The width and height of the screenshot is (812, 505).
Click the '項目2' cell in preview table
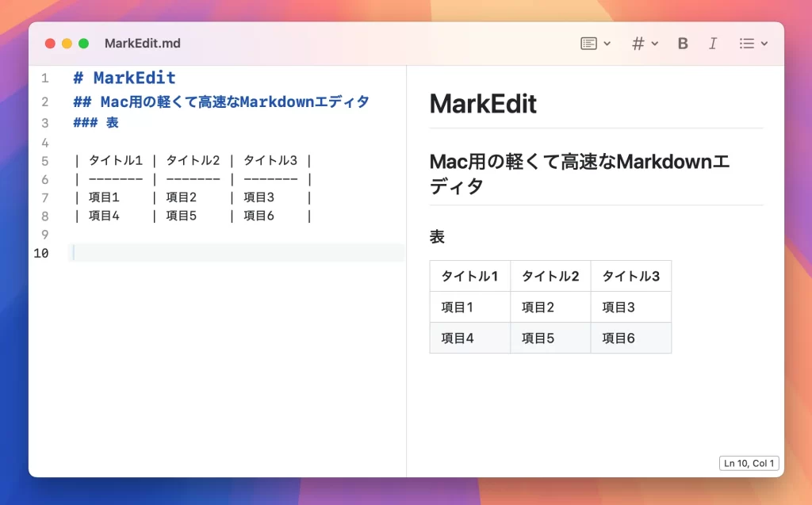[x=550, y=307]
